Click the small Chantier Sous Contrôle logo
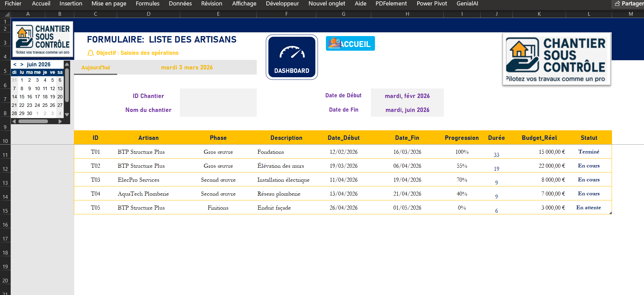Image resolution: width=644 pixels, height=295 pixels. tap(43, 39)
